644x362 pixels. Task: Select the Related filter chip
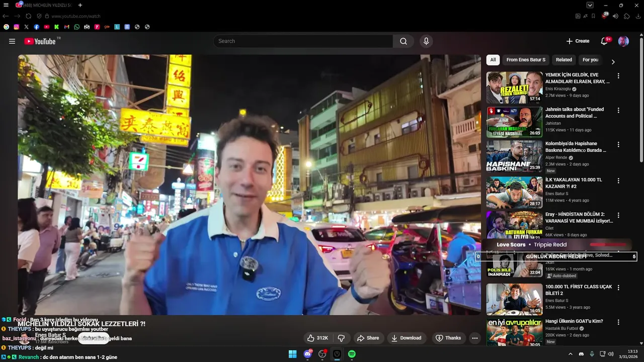point(563,60)
